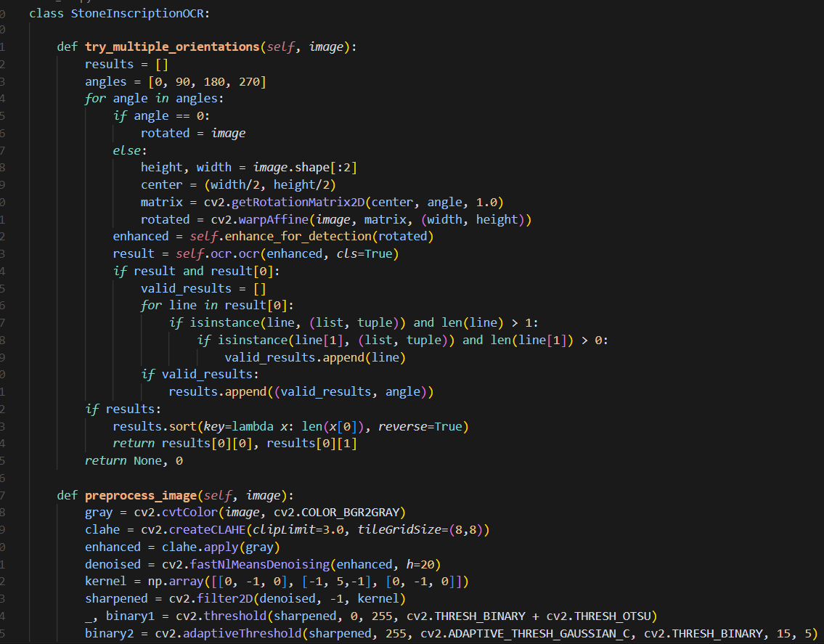Click the 'return None, 0' line

coord(134,460)
